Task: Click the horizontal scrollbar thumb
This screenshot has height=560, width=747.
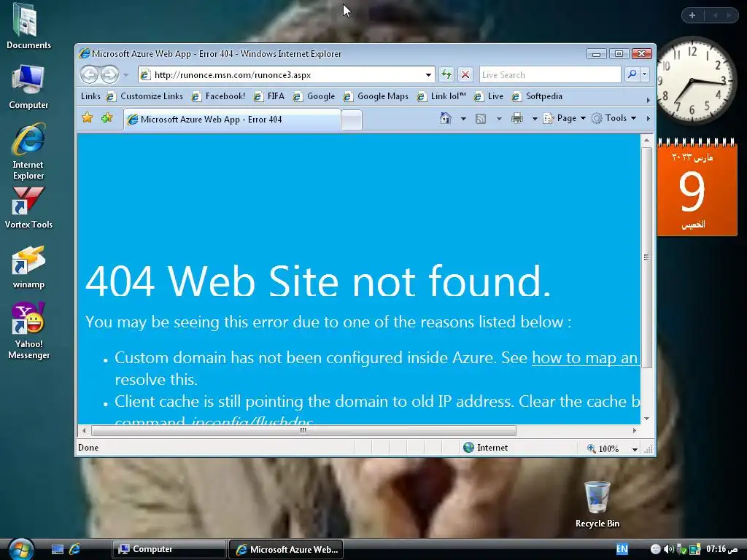Action: [x=303, y=430]
